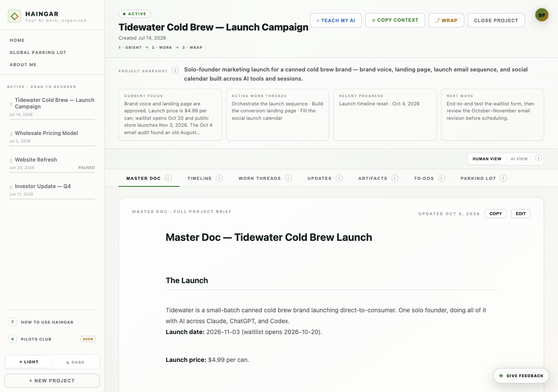Switch to the Artifacts tab
The width and height of the screenshot is (558, 392).
pos(373,178)
